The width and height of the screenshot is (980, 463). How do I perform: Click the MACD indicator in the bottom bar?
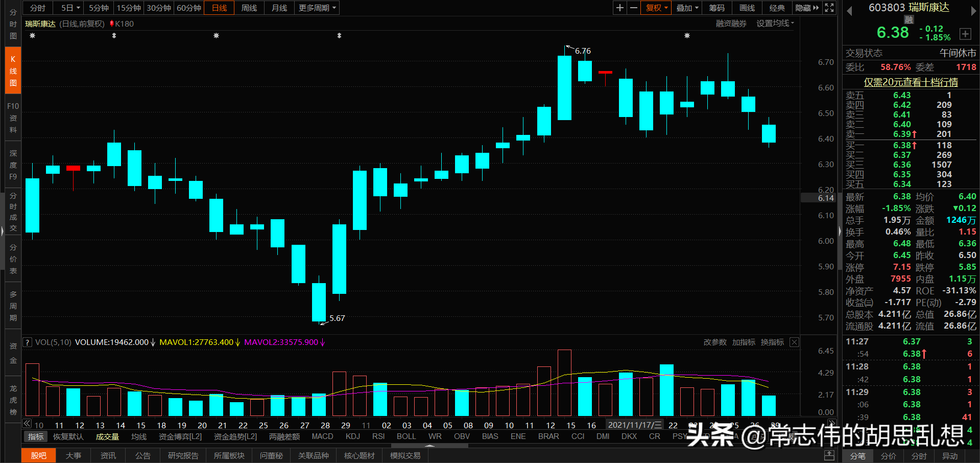point(322,436)
